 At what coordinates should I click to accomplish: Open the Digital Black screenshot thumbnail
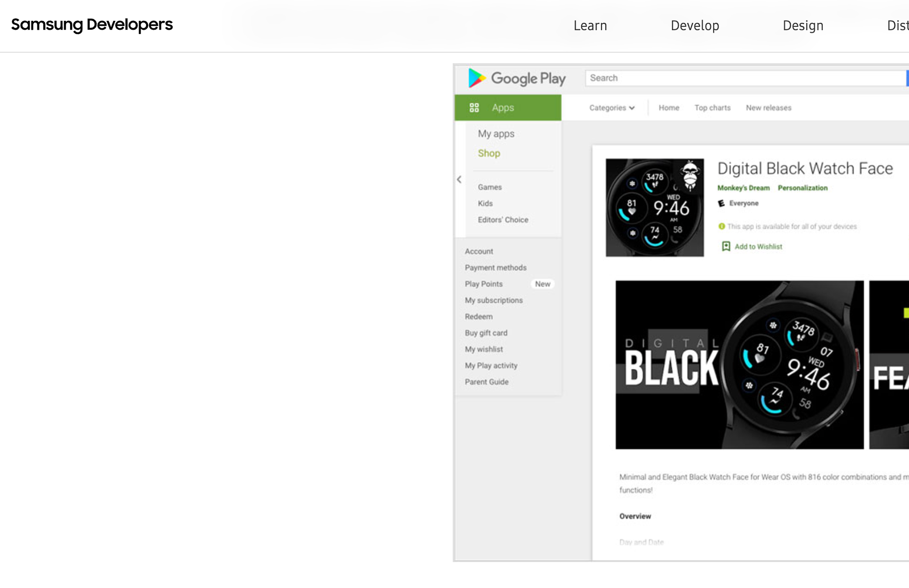pyautogui.click(x=739, y=365)
